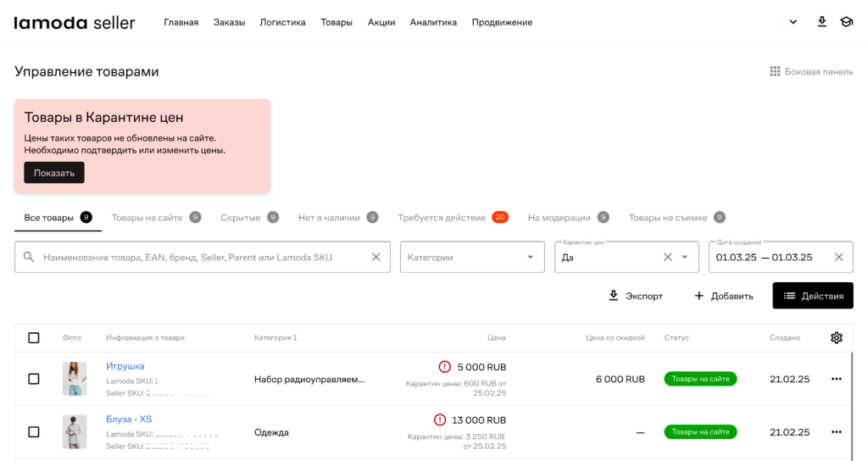The width and height of the screenshot is (868, 461).
Task: Open three-dot menu for Блуза - XS row
Action: [837, 432]
